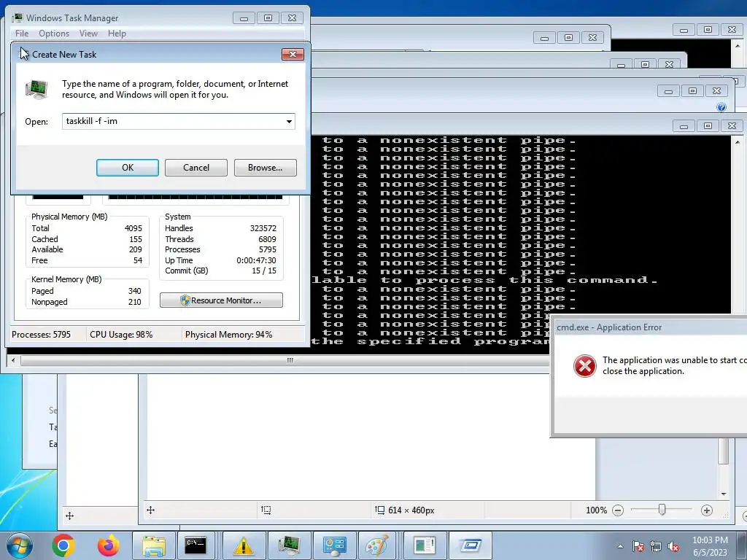Click the cursor position icon in rear Paint window
This screenshot has height=560, width=747.
(69, 516)
